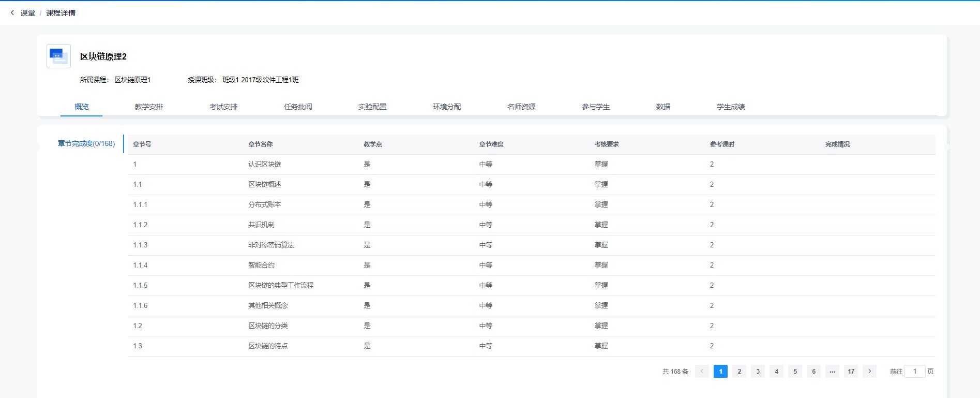
Task: Click the 所属课程 区块链原理1 value
Action: [x=132, y=80]
